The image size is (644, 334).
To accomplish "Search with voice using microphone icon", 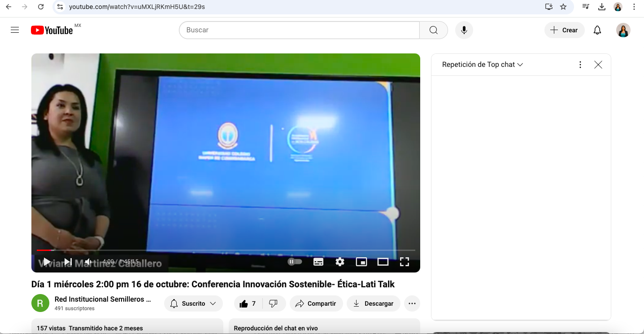I will (464, 30).
